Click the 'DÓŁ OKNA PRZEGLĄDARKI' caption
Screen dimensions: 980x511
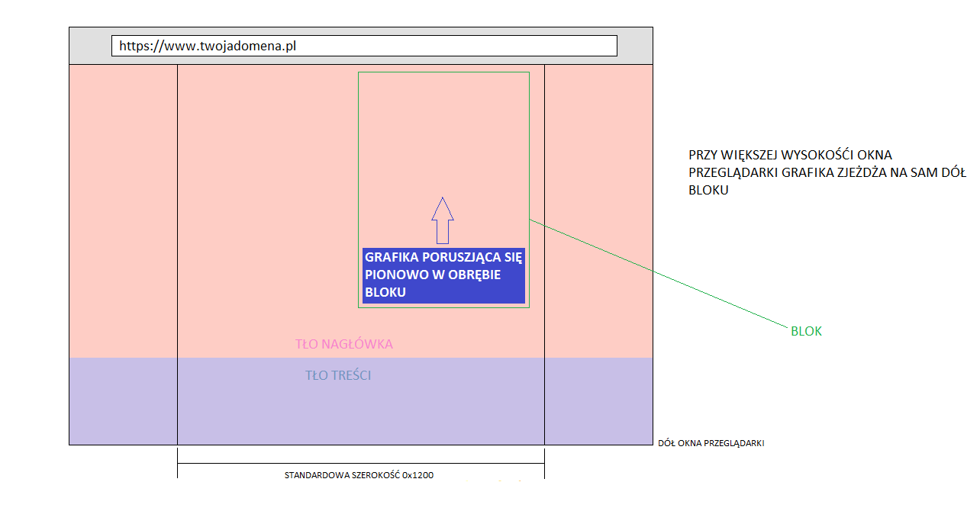tap(711, 443)
